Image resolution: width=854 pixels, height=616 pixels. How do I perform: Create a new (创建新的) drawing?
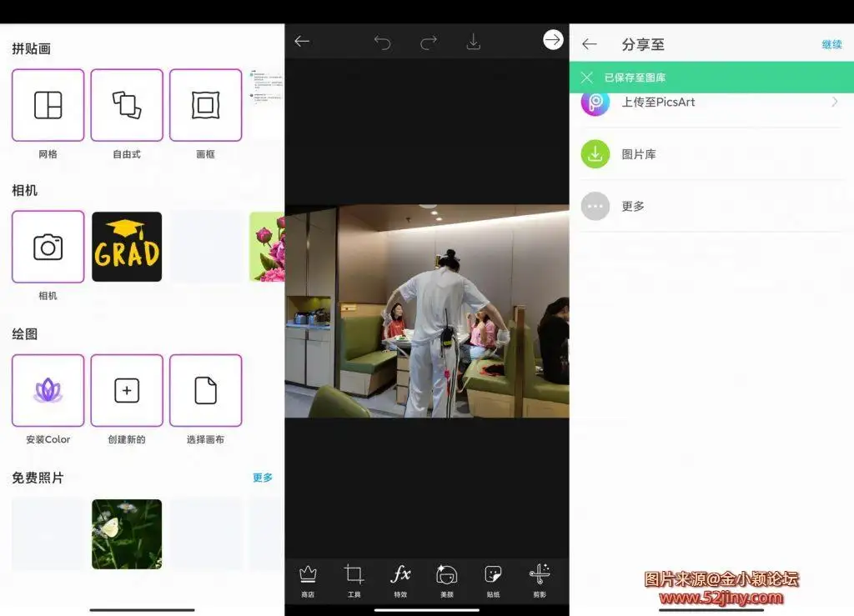tap(127, 390)
